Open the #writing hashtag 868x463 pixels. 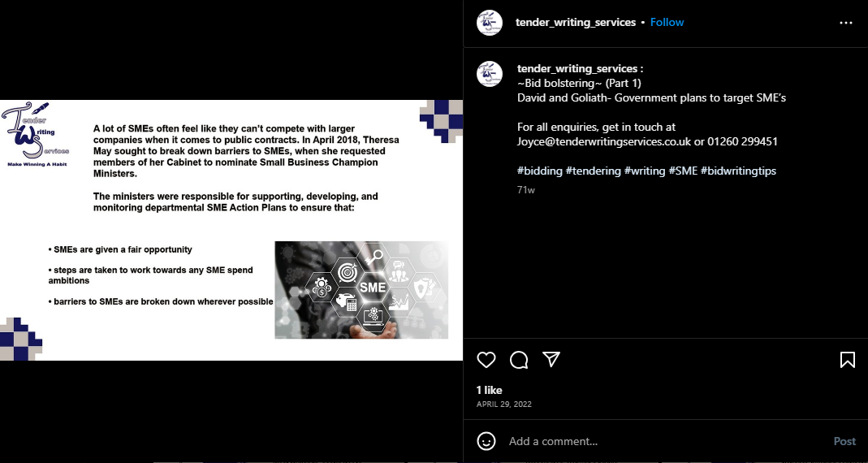[645, 171]
